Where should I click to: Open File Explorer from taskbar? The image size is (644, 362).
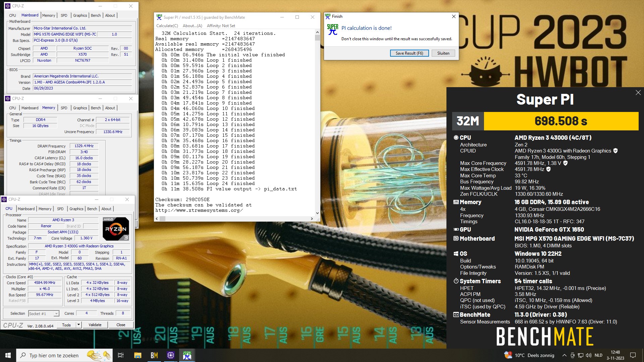pyautogui.click(x=138, y=355)
